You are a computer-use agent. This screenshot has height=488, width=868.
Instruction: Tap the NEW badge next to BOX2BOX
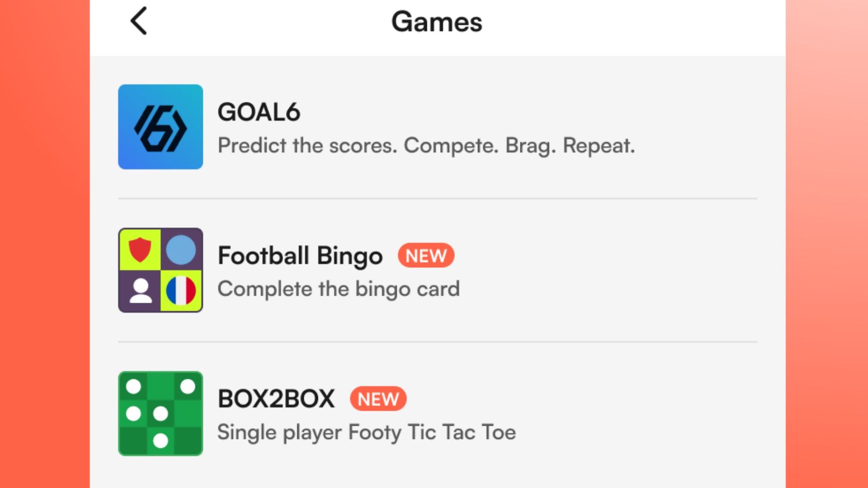click(x=377, y=399)
